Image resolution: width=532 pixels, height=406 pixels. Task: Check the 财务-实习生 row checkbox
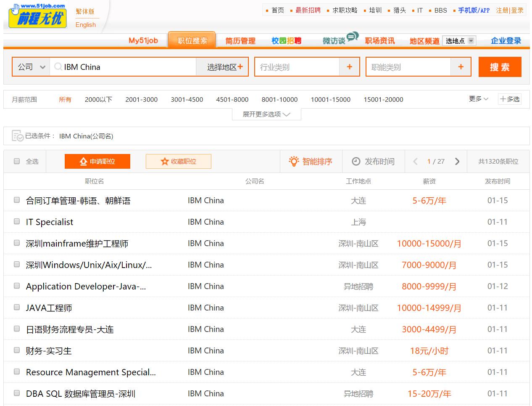pos(17,350)
